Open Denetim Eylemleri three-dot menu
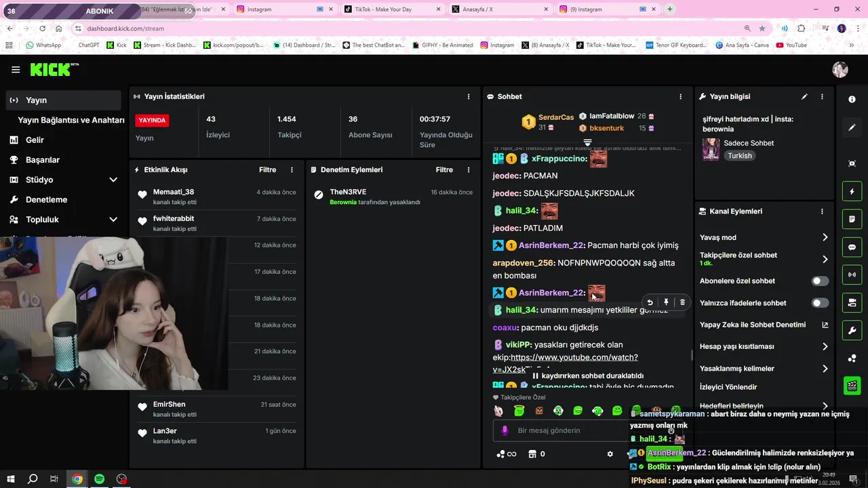Image resolution: width=868 pixels, height=488 pixels. [x=469, y=169]
